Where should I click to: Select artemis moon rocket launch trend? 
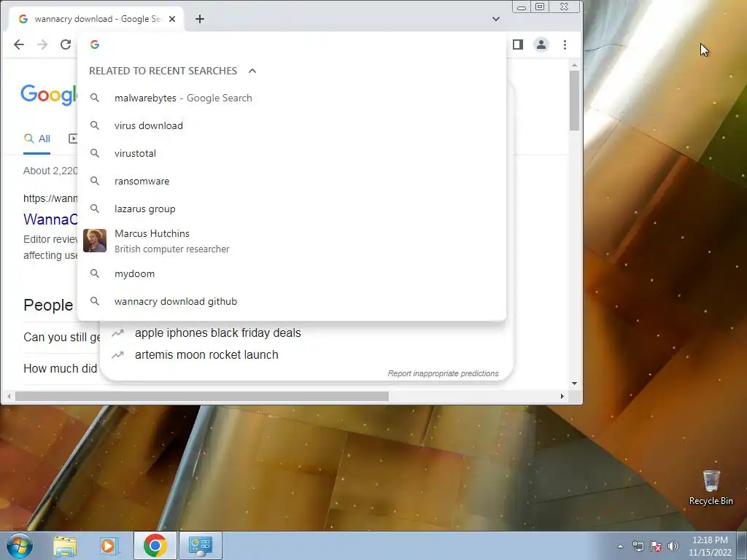(x=206, y=355)
